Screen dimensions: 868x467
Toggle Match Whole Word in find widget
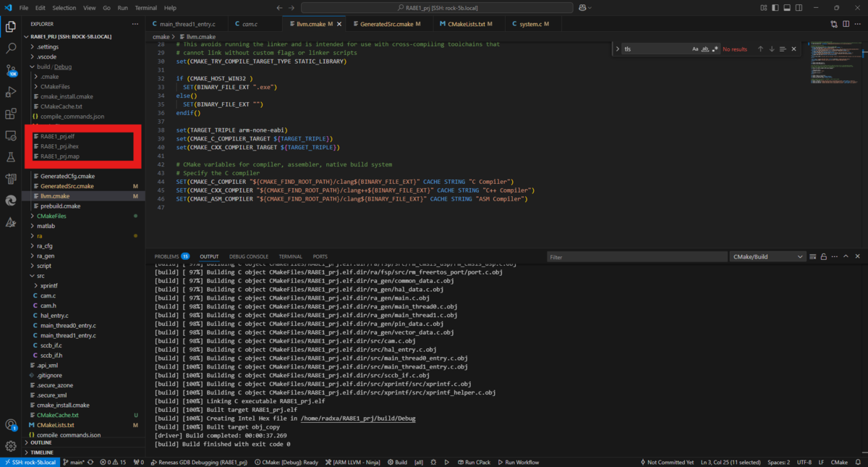pos(705,49)
